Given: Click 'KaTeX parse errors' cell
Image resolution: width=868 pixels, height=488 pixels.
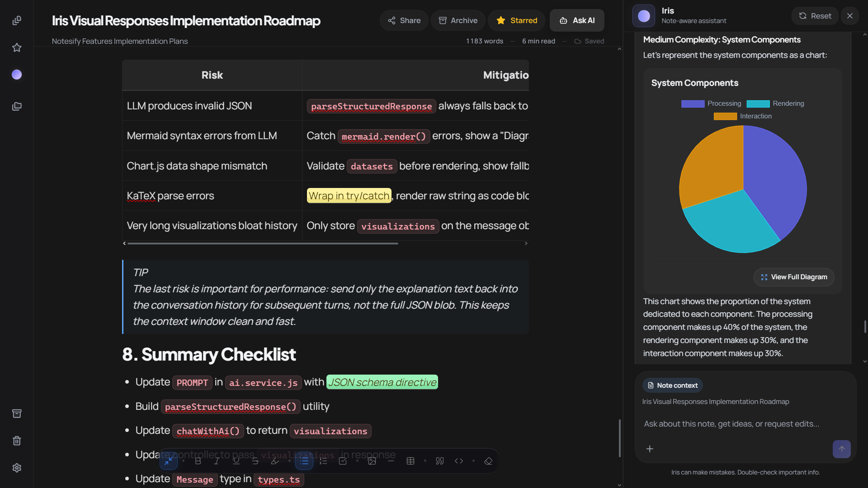Looking at the screenshot, I should (212, 196).
